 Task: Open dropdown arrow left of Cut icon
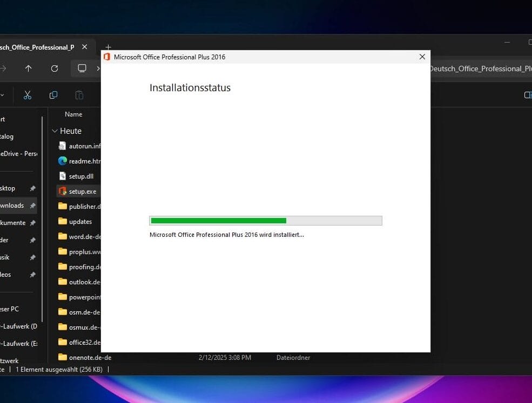click(x=3, y=95)
